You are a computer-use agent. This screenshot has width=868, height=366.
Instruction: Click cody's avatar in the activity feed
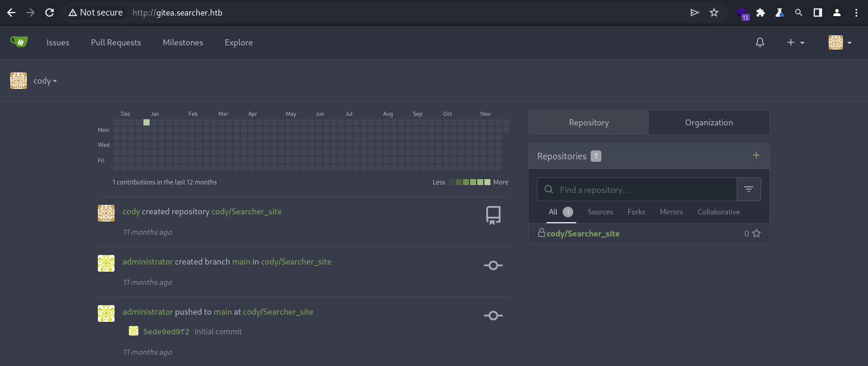tap(106, 213)
